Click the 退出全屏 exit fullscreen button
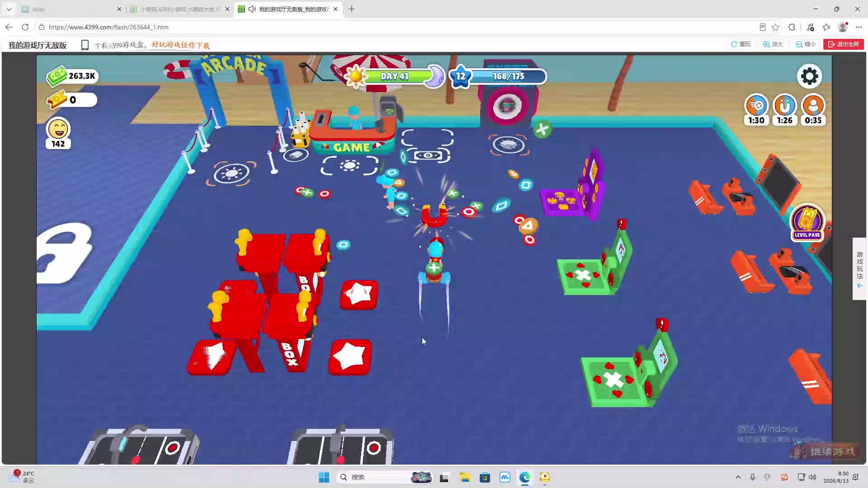The image size is (868, 488). [x=844, y=44]
